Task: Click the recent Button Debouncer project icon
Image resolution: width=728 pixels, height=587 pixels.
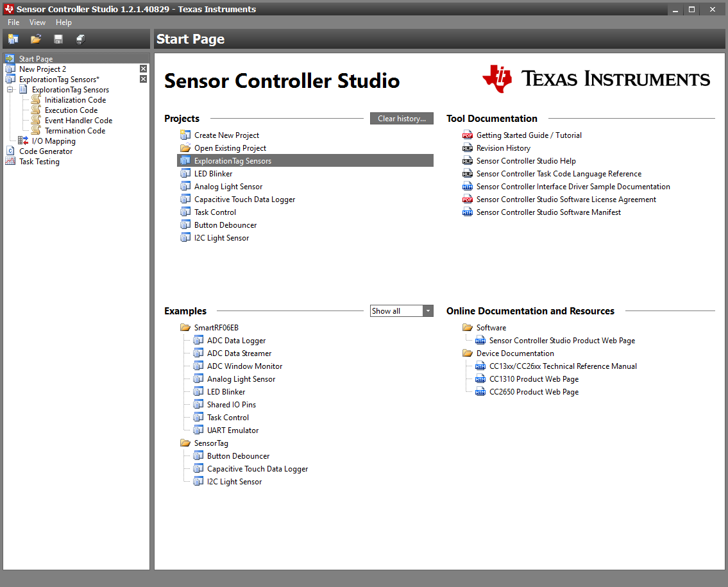Action: 185,225
